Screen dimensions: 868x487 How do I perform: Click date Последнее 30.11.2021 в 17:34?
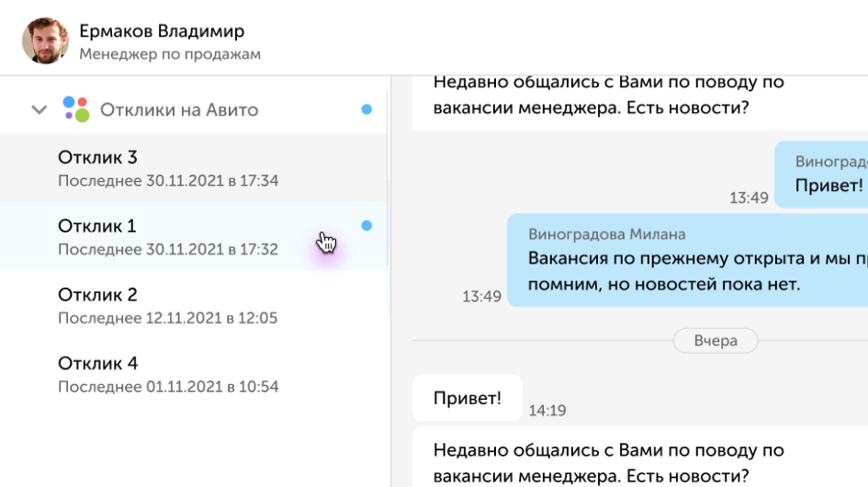168,181
